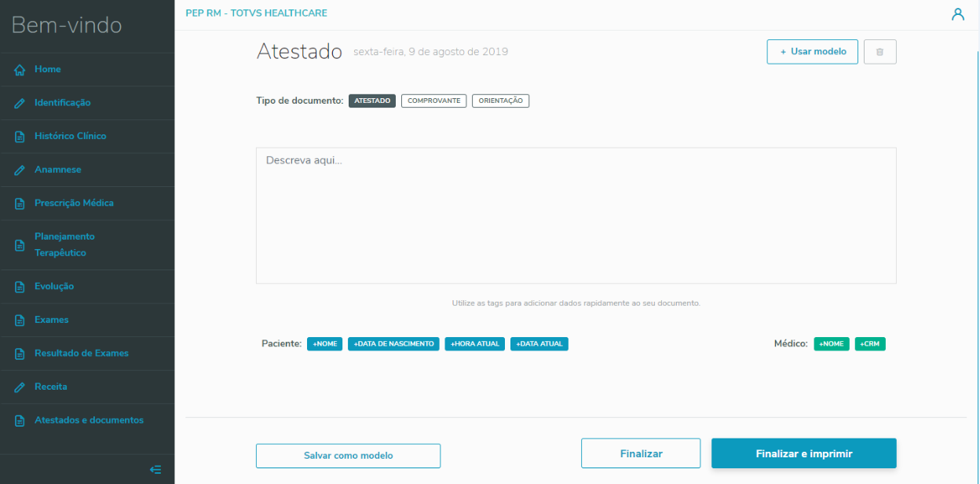The image size is (980, 484).
Task: Click the document icon beside Planejamento Terapêutico
Action: pos(20,245)
